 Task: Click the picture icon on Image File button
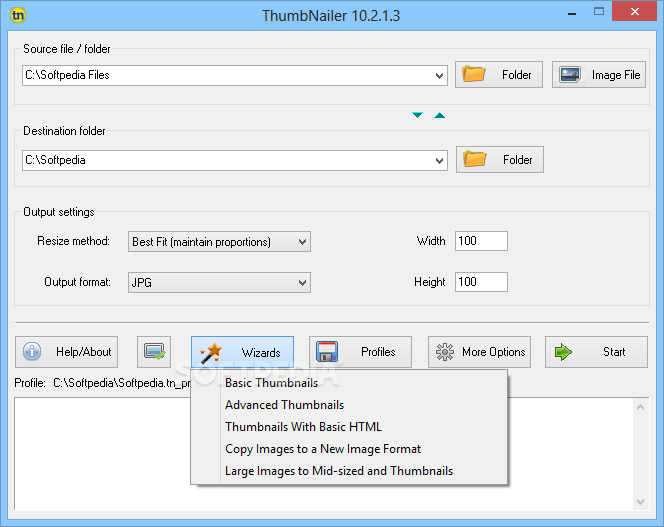[570, 75]
